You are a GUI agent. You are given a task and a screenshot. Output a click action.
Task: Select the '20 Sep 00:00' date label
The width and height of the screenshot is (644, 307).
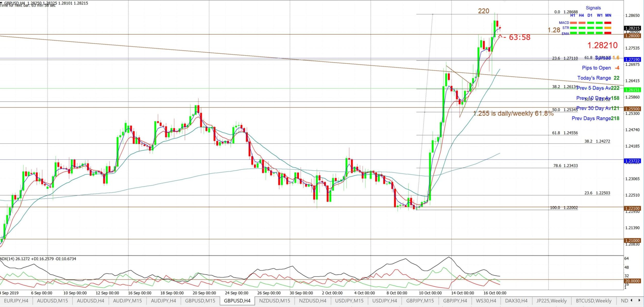coord(204,293)
